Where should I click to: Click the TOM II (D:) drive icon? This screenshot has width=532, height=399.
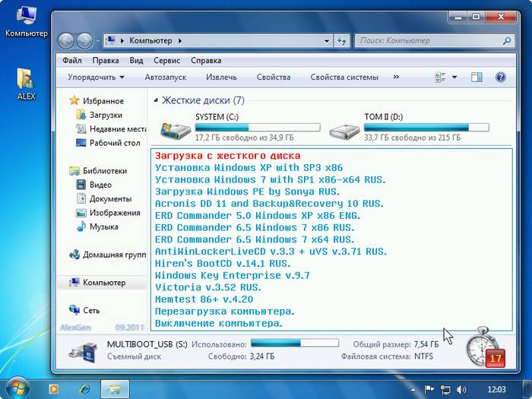344,129
